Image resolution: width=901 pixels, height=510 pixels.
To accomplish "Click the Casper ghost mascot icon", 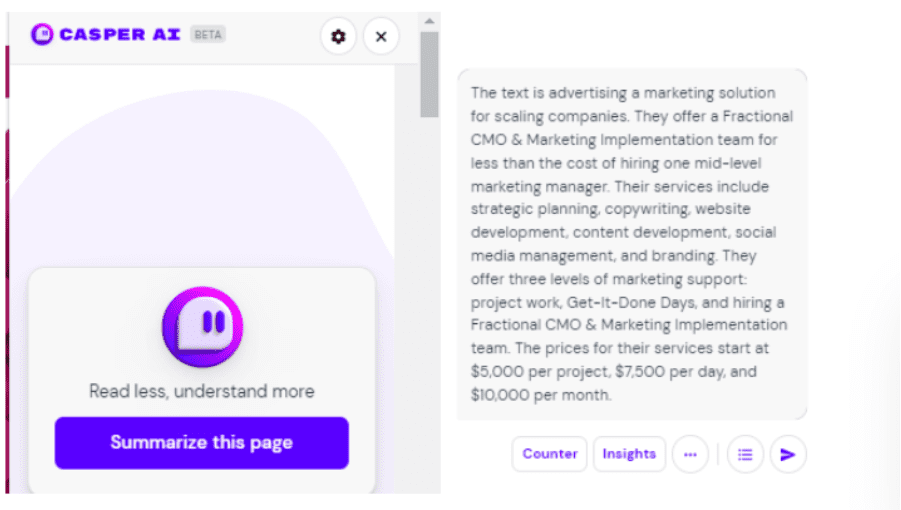I will click(202, 327).
